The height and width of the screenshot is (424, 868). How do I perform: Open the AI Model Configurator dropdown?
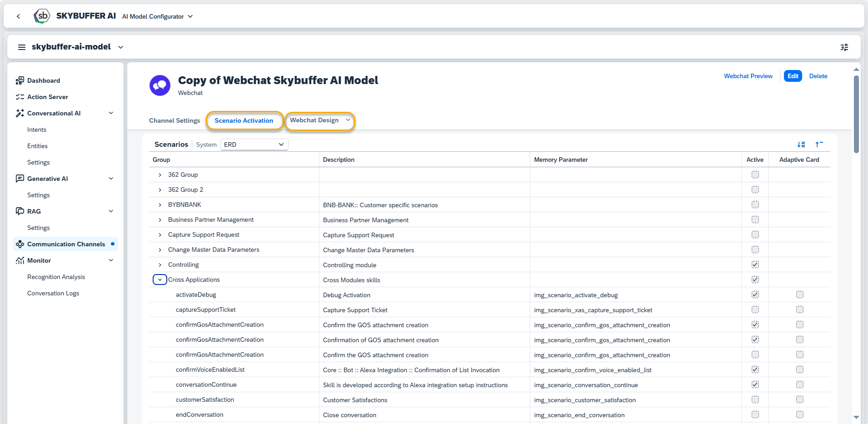[x=157, y=16]
